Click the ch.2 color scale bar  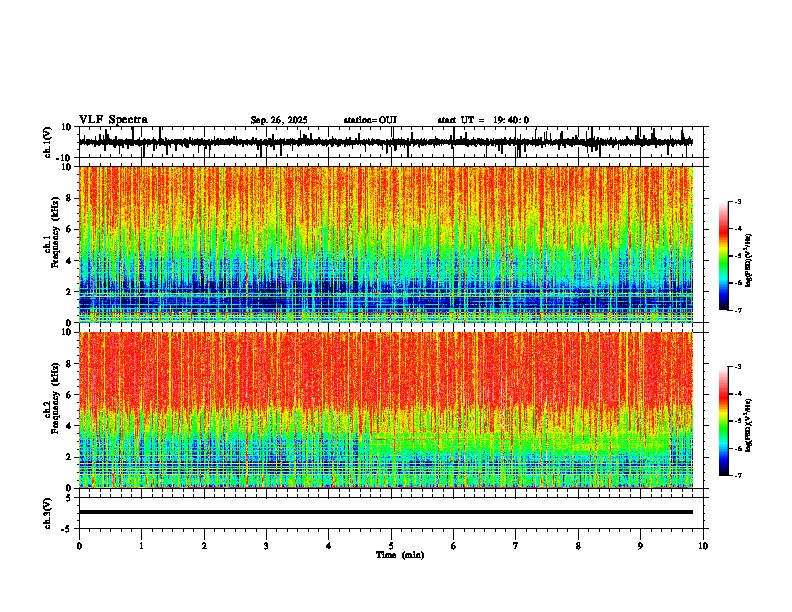tap(724, 421)
